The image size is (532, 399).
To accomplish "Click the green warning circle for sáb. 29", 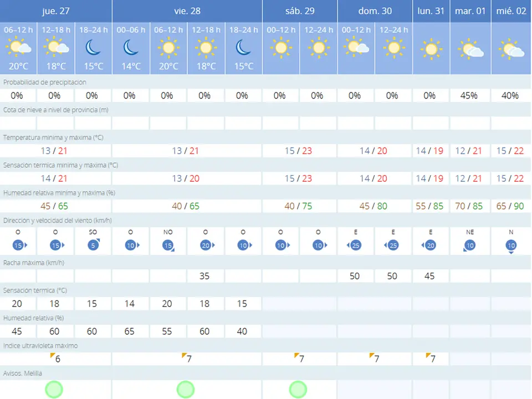I will click(x=298, y=389).
